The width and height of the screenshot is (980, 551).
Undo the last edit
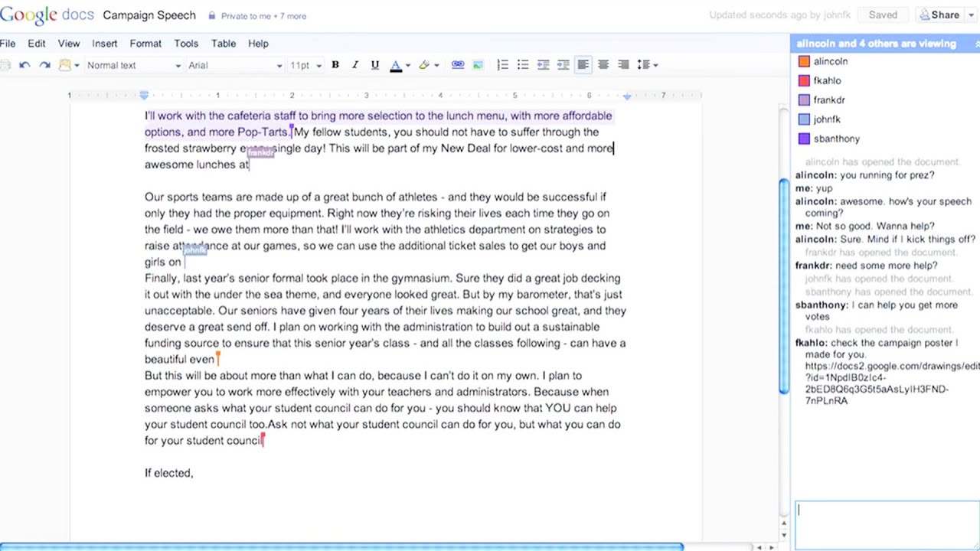[x=24, y=65]
